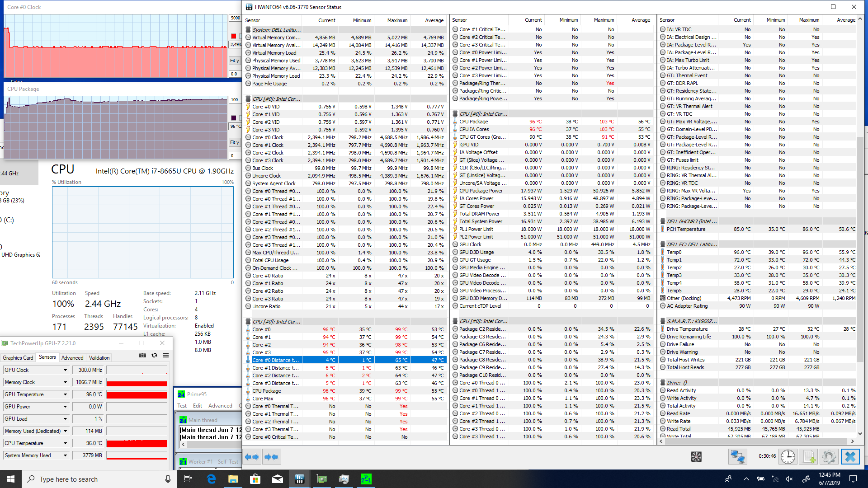
Task: Open Task View from the taskbar
Action: pyautogui.click(x=188, y=479)
